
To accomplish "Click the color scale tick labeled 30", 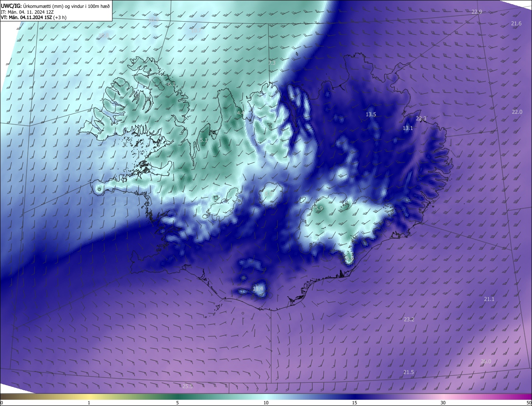I will pyautogui.click(x=443, y=403).
